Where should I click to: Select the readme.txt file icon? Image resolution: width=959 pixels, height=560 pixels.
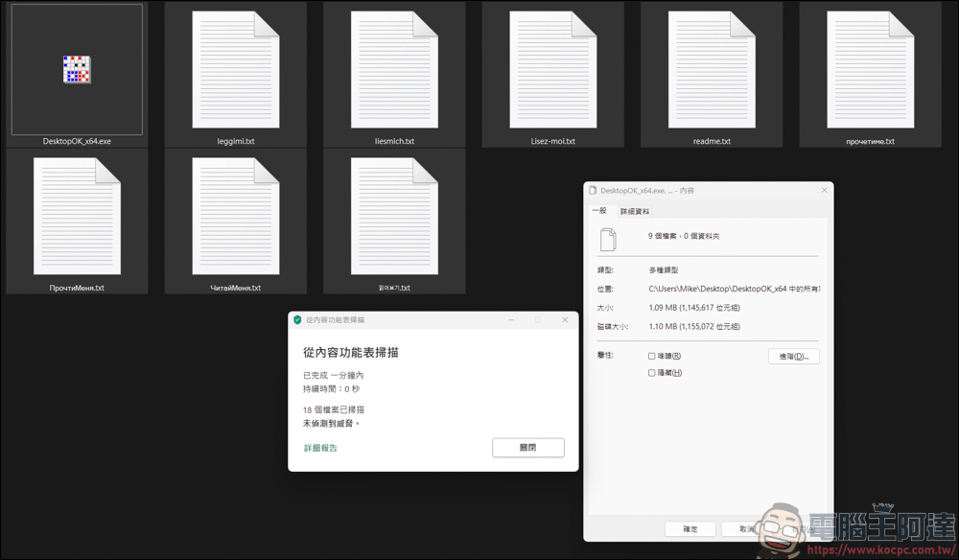coord(712,70)
